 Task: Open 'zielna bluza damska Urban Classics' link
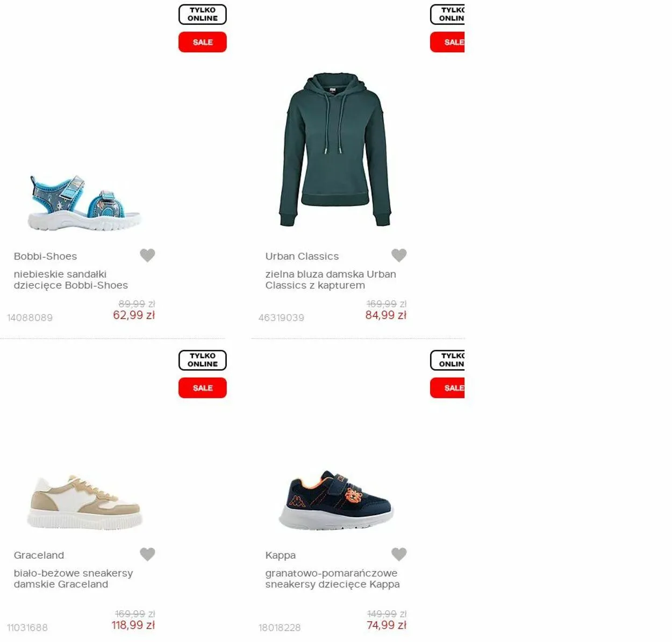click(331, 280)
